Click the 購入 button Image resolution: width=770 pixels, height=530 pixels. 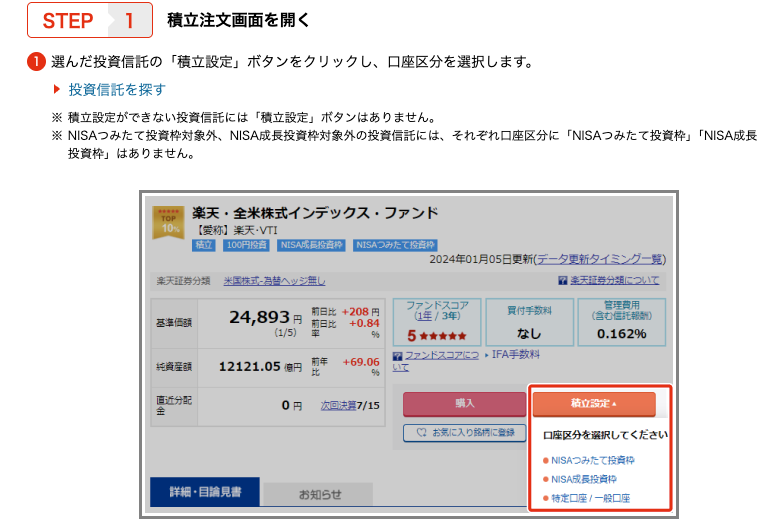[465, 404]
